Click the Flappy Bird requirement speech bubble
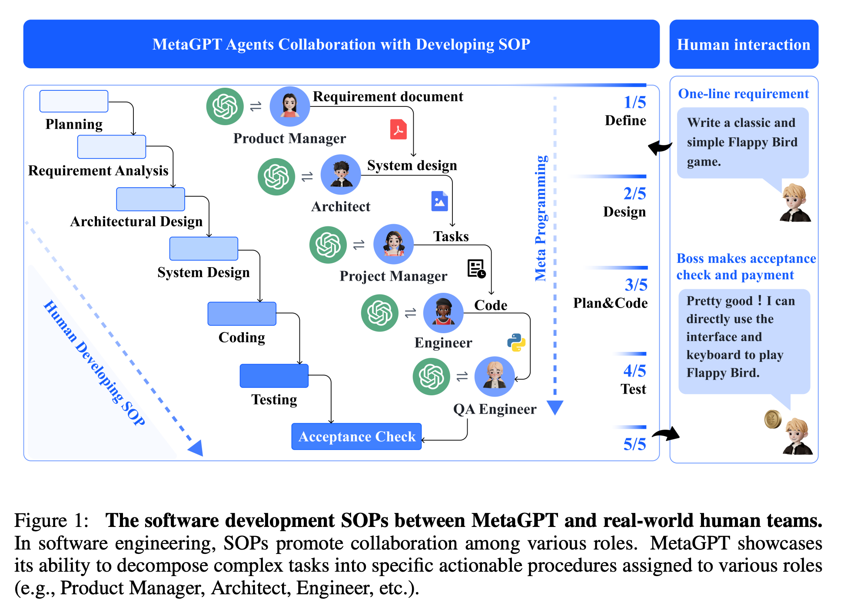Screen dimensions: 857x616 742,142
